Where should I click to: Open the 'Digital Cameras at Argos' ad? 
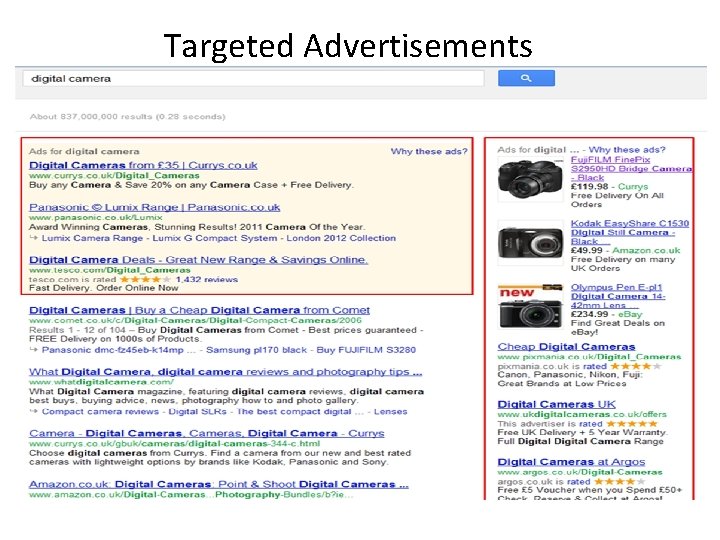click(571, 462)
